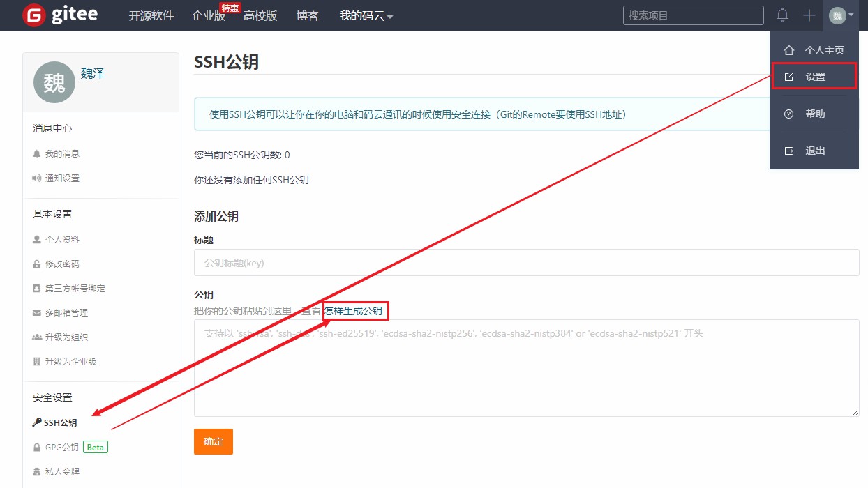Open 第三方帐号绑定 in the sidebar
This screenshot has width=868, height=488.
point(75,288)
